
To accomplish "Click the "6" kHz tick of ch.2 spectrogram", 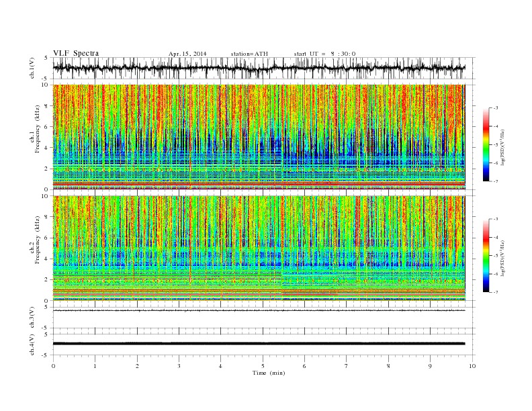I will pyautogui.click(x=47, y=238).
